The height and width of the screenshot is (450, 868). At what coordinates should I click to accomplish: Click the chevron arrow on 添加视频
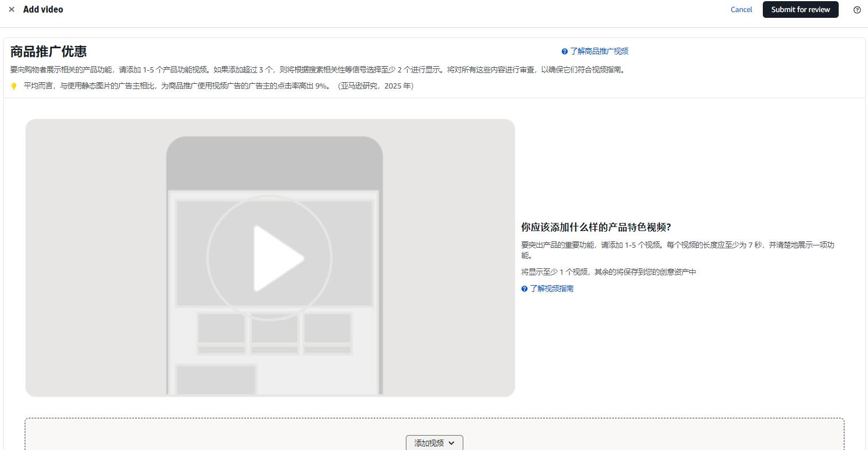point(451,443)
